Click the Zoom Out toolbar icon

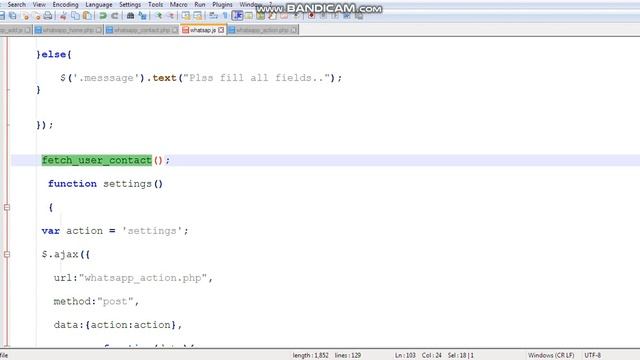tap(171, 16)
